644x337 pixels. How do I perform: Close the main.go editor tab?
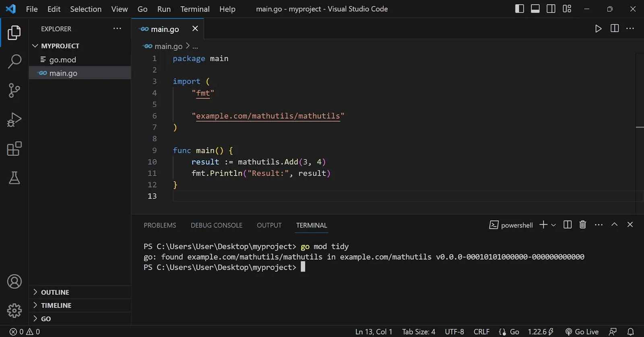click(x=195, y=29)
